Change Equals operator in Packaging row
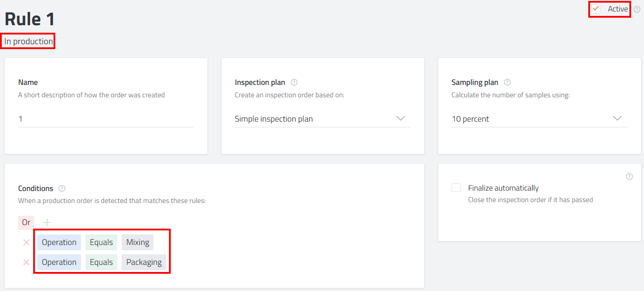644x291 pixels. (x=101, y=262)
